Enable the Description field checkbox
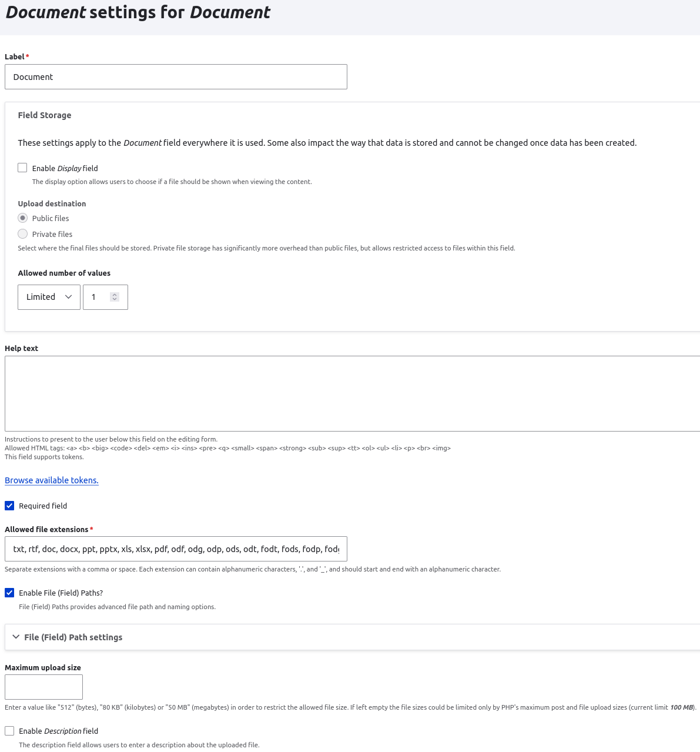This screenshot has width=700, height=752. (x=9, y=731)
